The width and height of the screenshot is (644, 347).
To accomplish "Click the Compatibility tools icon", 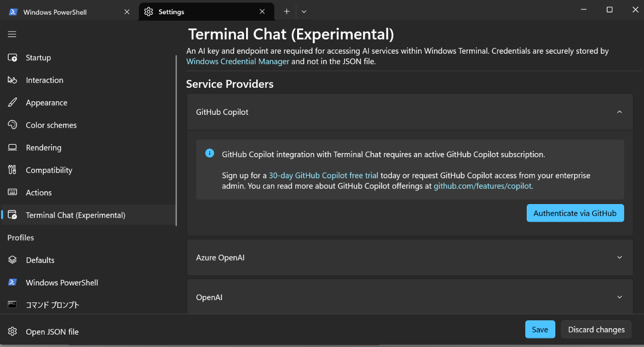I will (12, 170).
